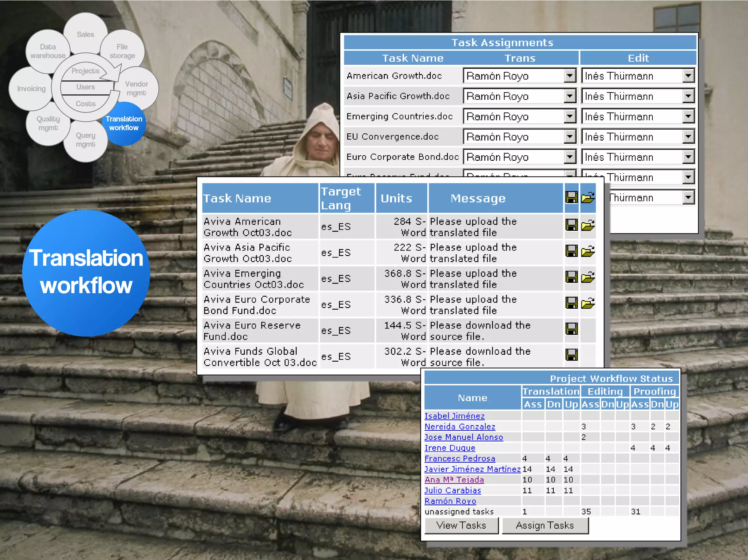Click save icon for Aviva Asia Pacific Growth

click(571, 251)
